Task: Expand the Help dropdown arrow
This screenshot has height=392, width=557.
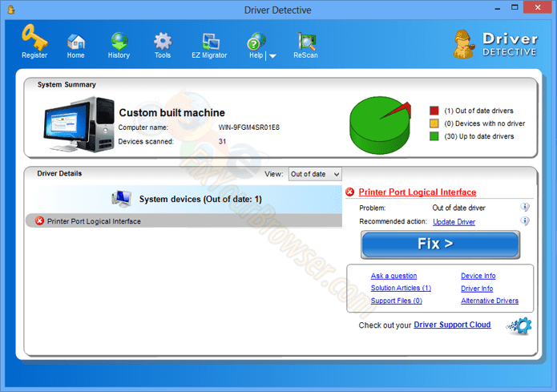Action: pyautogui.click(x=272, y=56)
